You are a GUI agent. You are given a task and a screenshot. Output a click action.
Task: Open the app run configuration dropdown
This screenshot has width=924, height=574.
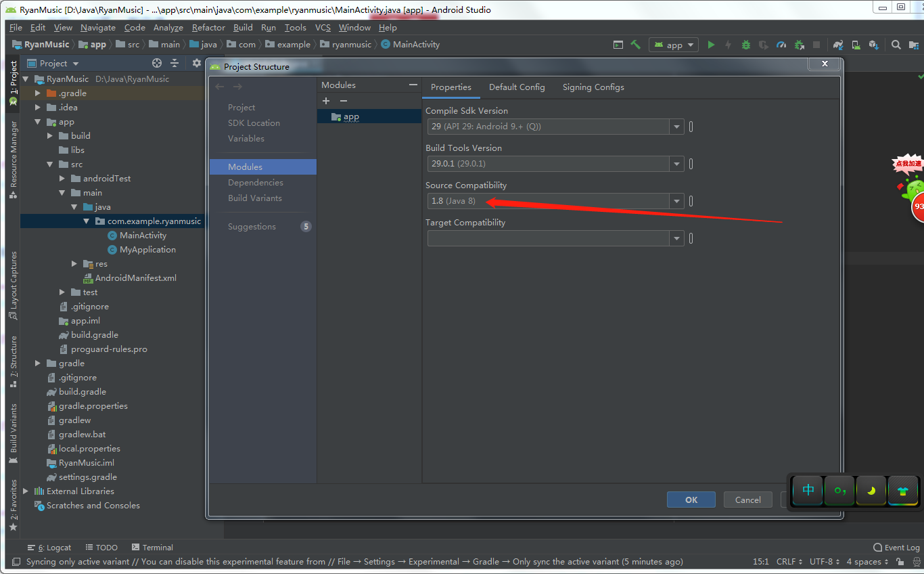coord(674,45)
